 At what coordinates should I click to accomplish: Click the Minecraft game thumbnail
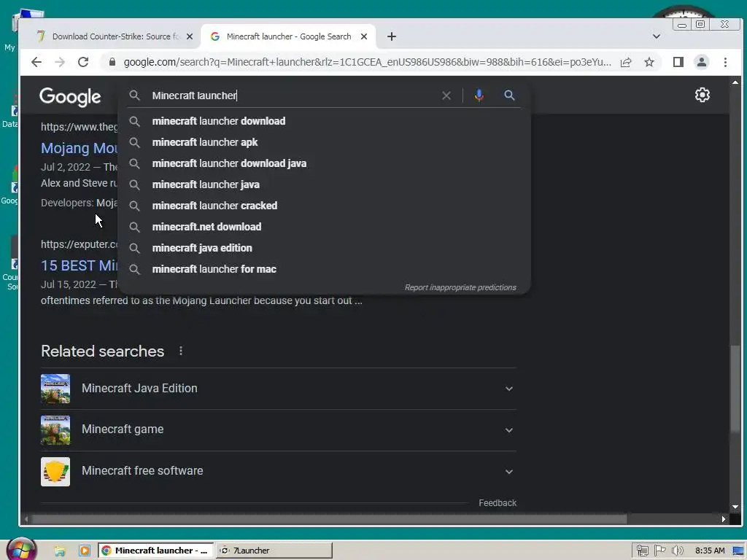click(55, 430)
